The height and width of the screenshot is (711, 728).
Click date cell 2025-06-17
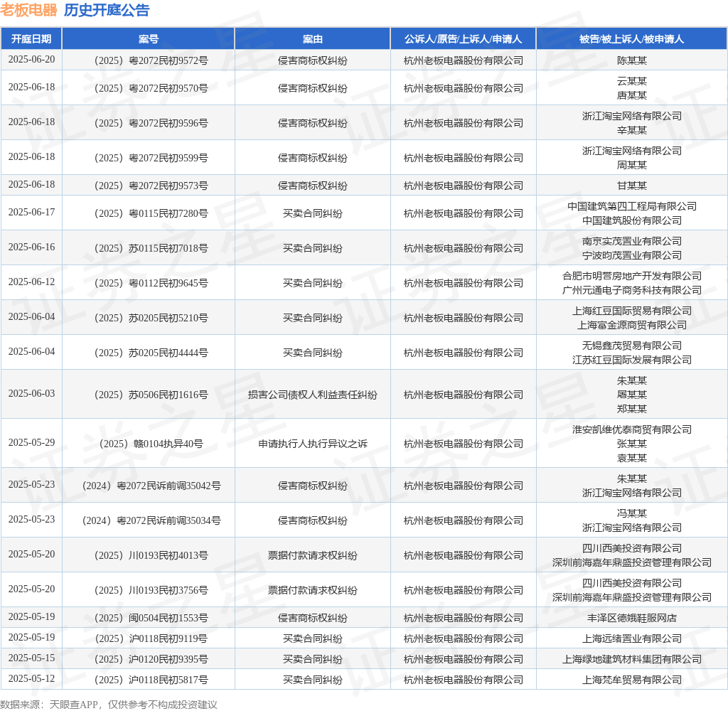click(x=31, y=212)
